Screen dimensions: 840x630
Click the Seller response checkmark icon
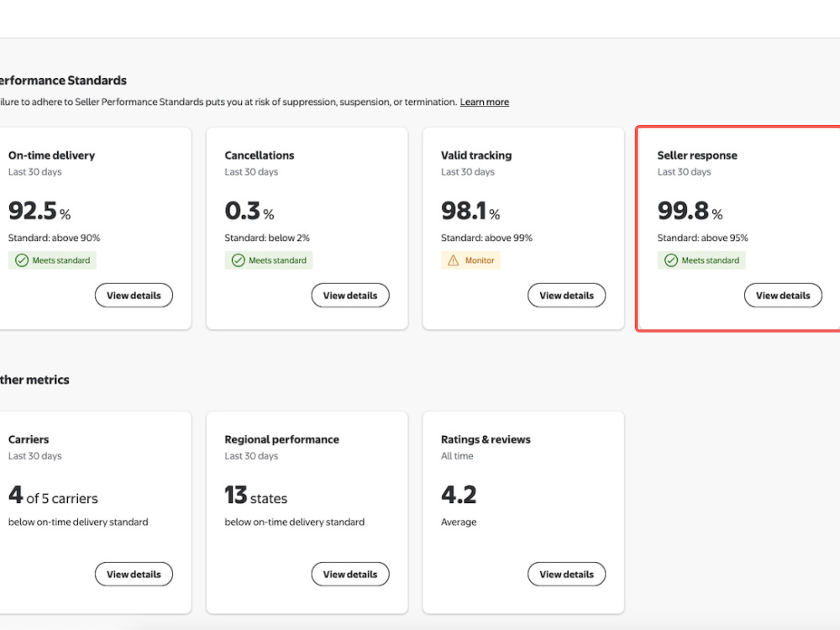click(x=670, y=260)
